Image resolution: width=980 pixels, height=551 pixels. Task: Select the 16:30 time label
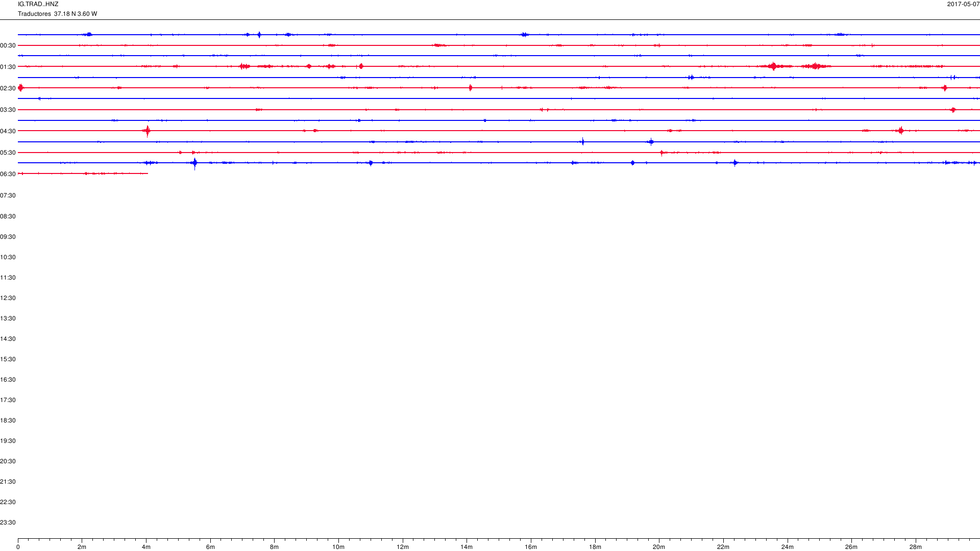click(x=8, y=380)
